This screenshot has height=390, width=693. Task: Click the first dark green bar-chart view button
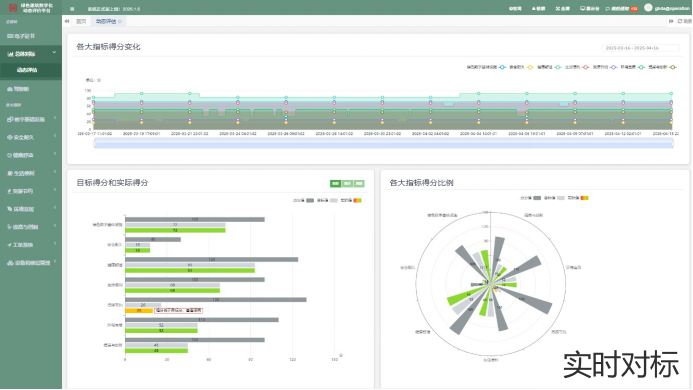335,184
